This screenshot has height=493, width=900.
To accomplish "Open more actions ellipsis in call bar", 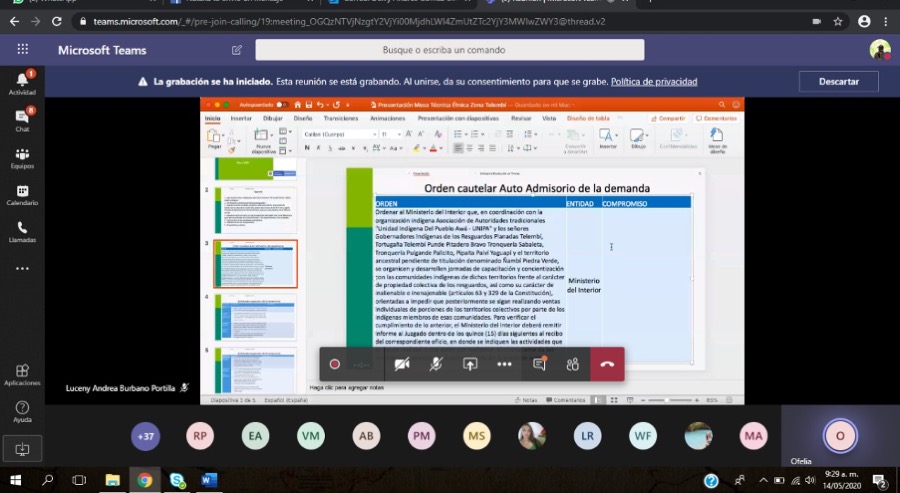I will 504,364.
